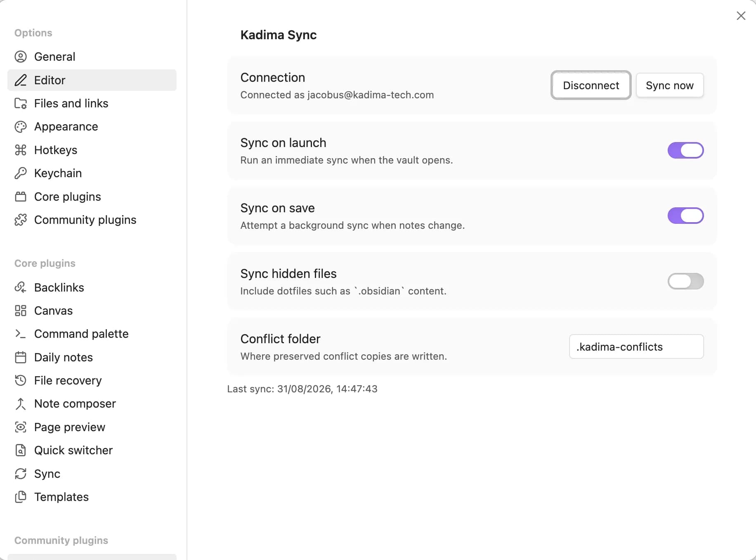Screen dimensions: 756x560
Task: Open Canvas plugin settings
Action: click(92, 311)
